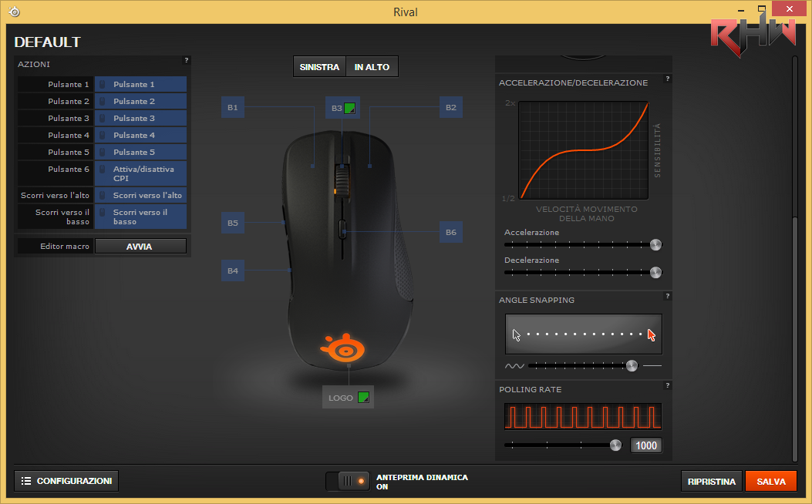The width and height of the screenshot is (812, 504).
Task: Click the wavy line icon under angle snapping
Action: pyautogui.click(x=514, y=366)
